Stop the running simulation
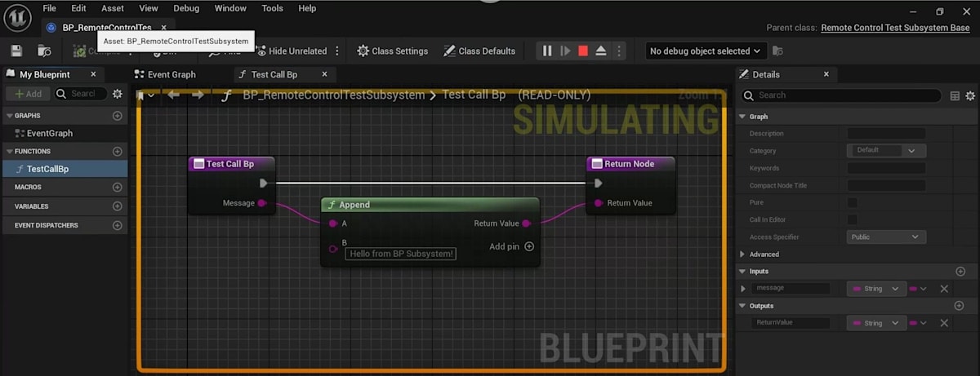Image resolution: width=980 pixels, height=376 pixels. pos(583,51)
